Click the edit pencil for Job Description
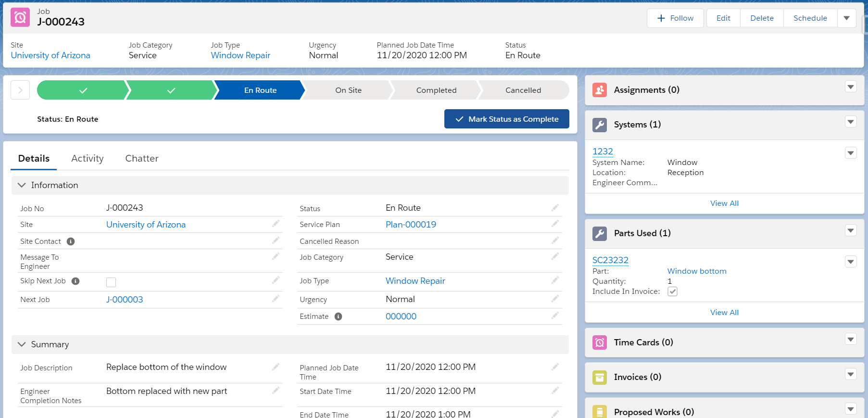The image size is (868, 418). coord(276,367)
